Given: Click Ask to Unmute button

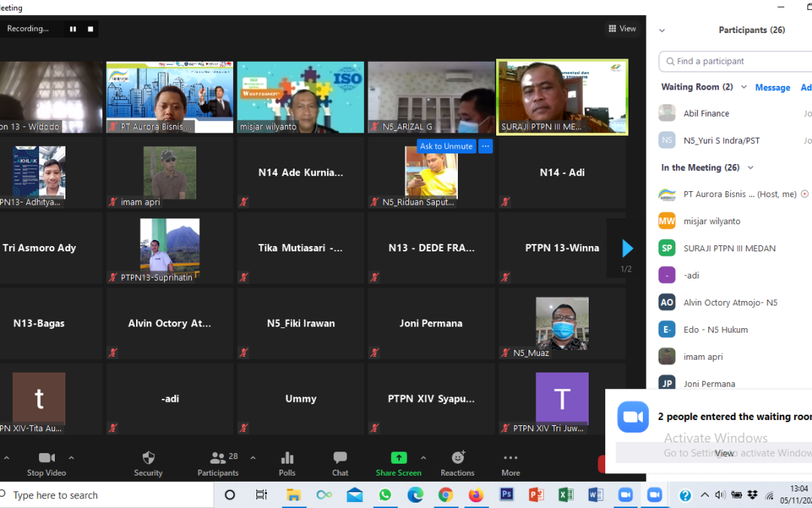Looking at the screenshot, I should coord(446,147).
